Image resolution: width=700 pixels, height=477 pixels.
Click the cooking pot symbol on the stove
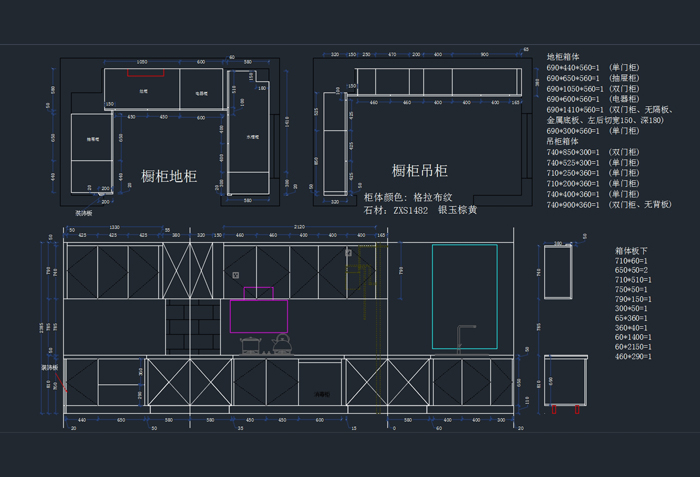250,346
